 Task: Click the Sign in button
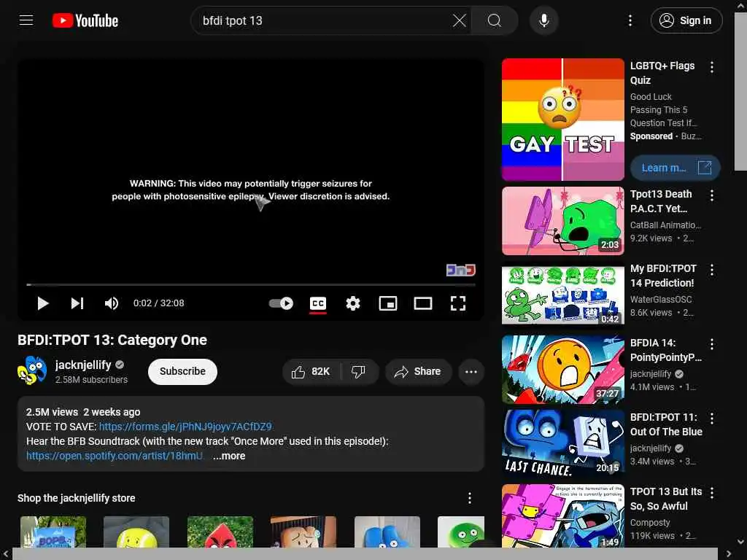click(686, 20)
